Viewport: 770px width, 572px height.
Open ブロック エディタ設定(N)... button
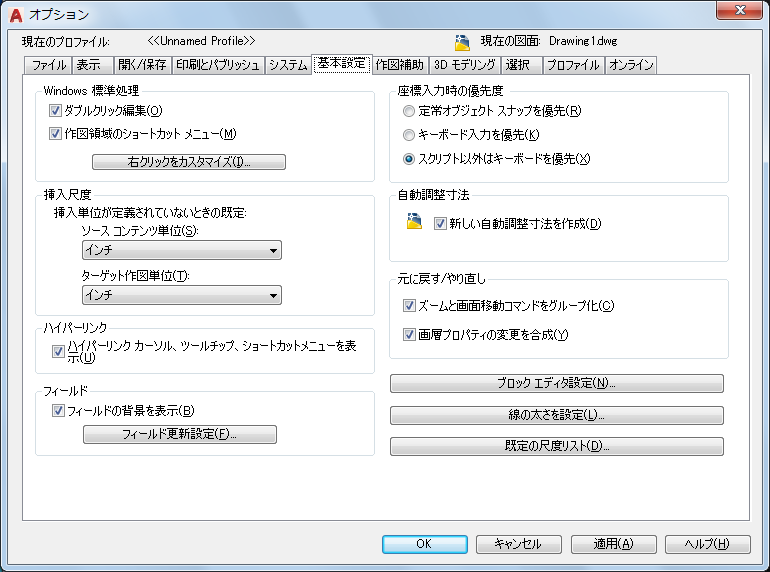(556, 383)
